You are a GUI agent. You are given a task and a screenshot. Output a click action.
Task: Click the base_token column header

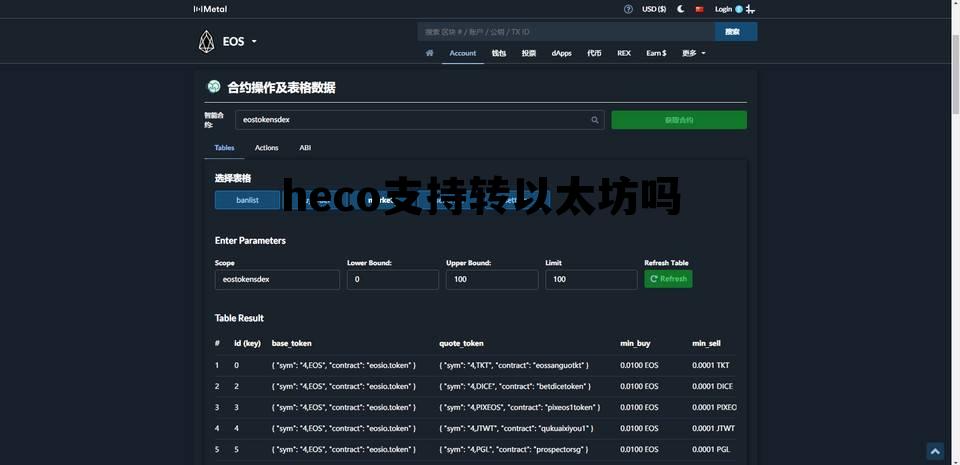coord(291,344)
